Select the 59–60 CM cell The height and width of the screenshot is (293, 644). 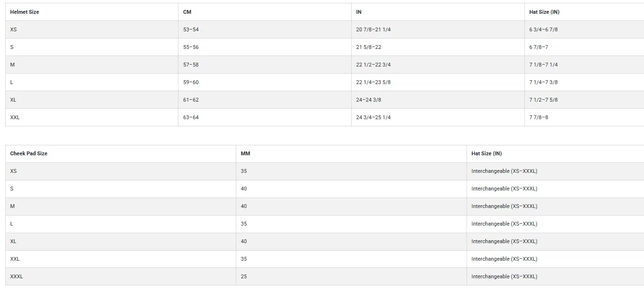pyautogui.click(x=191, y=82)
